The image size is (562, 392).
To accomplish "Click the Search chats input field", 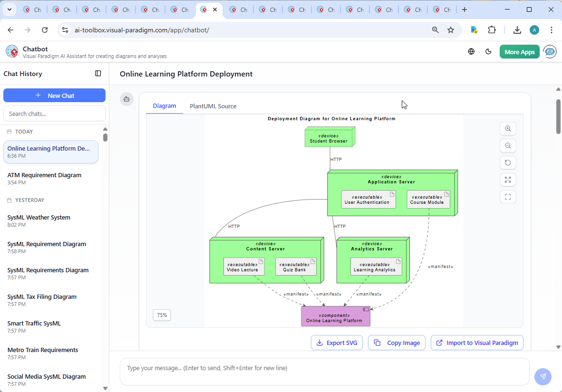I will point(54,114).
